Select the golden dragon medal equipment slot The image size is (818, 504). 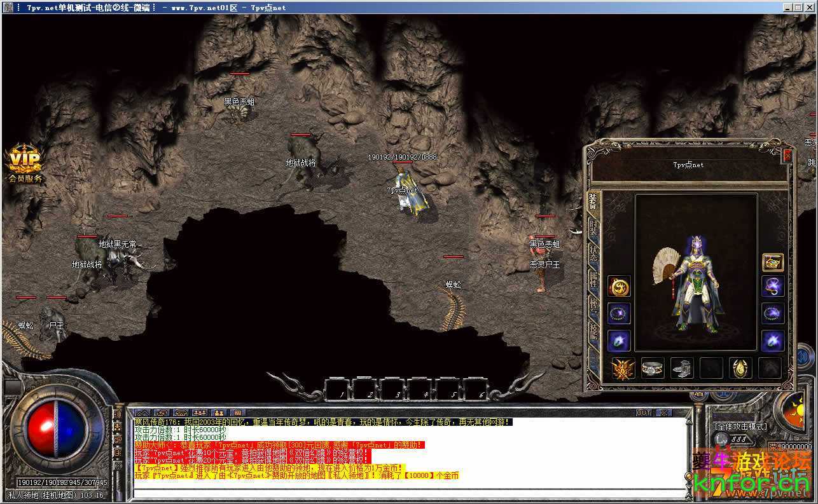(x=619, y=286)
